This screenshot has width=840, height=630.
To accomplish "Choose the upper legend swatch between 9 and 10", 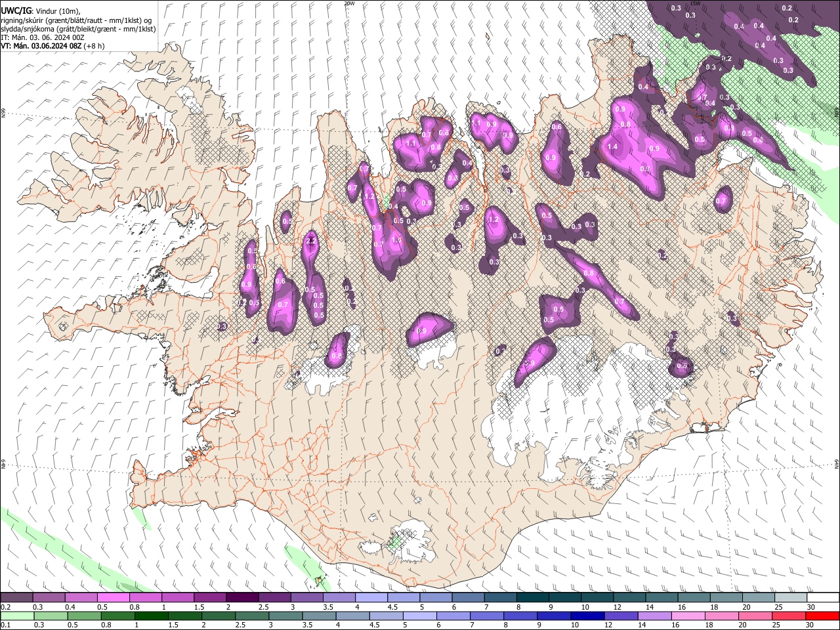I will pyautogui.click(x=564, y=598).
